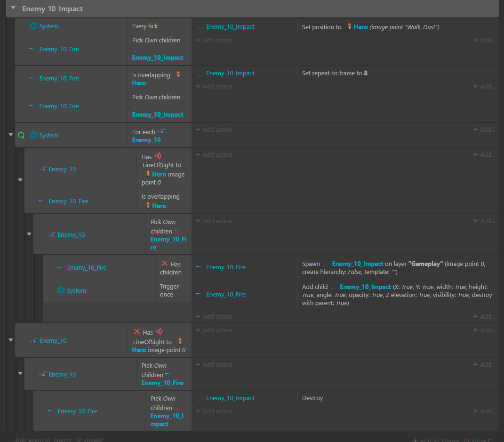Click the System gear icon beside Every tick
This screenshot has height=442, width=504.
pyautogui.click(x=33, y=26)
